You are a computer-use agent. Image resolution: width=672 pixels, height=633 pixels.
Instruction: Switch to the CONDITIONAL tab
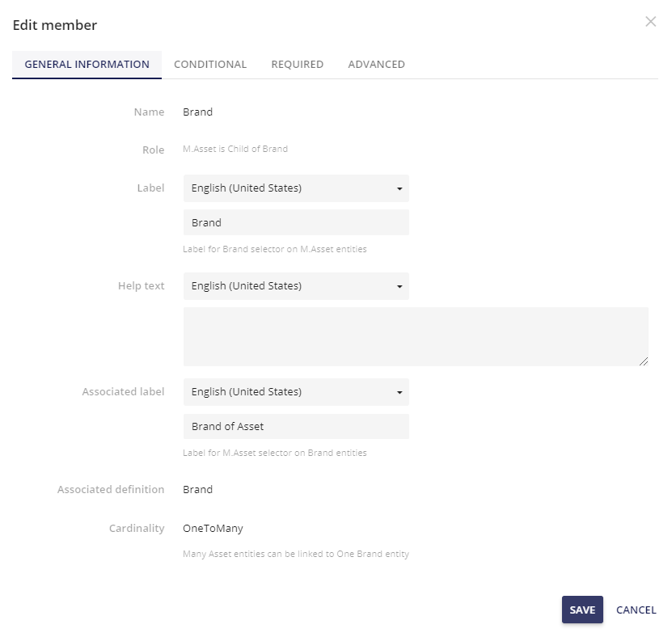click(210, 64)
